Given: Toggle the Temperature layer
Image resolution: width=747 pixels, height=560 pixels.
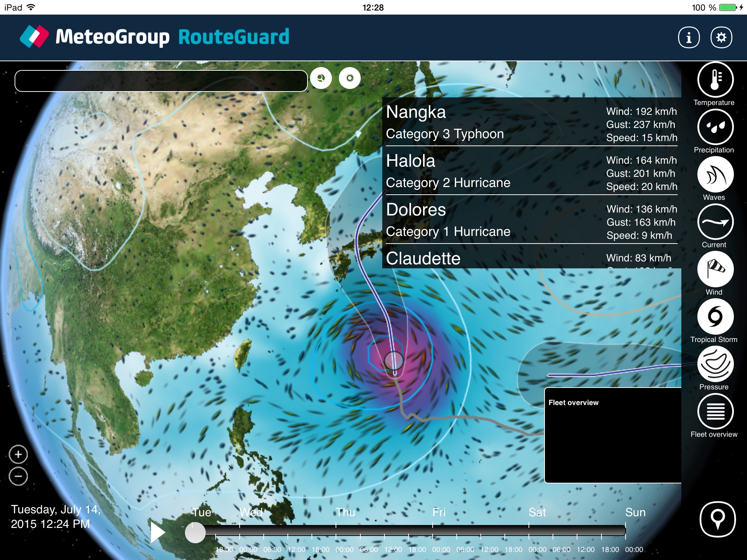Looking at the screenshot, I should [x=715, y=80].
